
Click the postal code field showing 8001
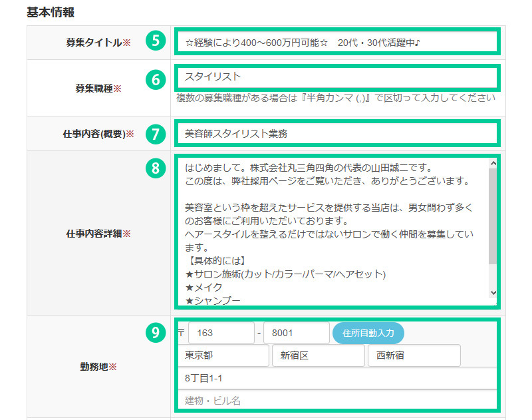(296, 333)
